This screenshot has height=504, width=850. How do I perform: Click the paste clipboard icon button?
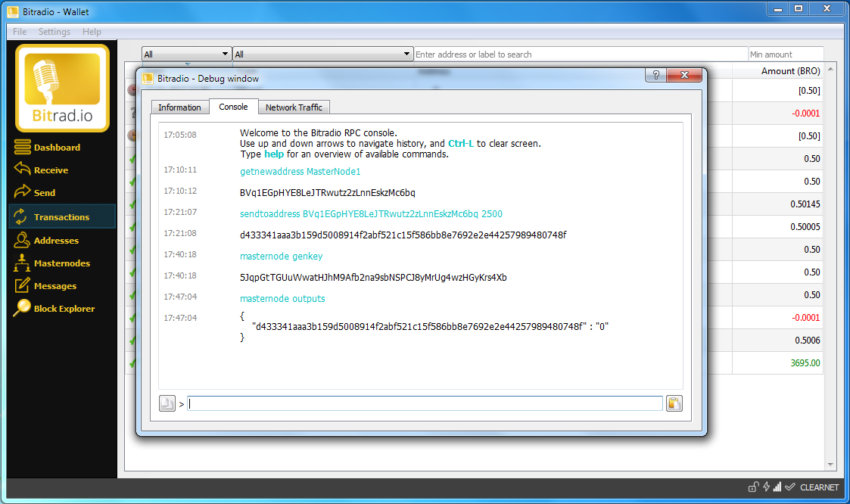(x=674, y=403)
